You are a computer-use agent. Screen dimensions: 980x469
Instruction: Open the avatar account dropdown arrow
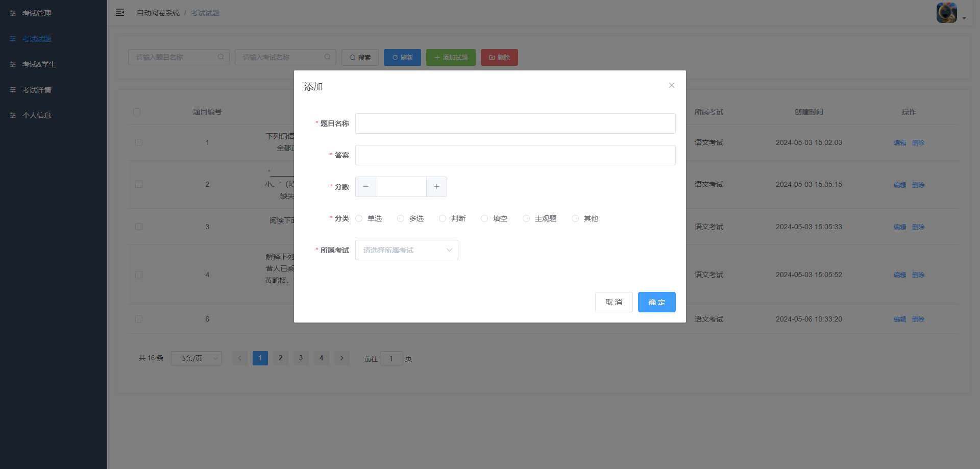pyautogui.click(x=965, y=18)
